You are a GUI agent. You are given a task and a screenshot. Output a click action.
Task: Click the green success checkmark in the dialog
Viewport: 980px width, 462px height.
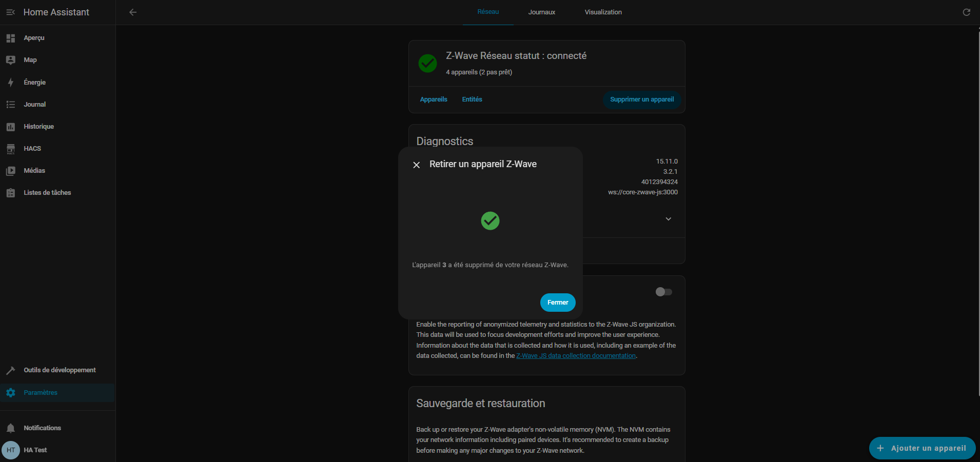pyautogui.click(x=490, y=221)
